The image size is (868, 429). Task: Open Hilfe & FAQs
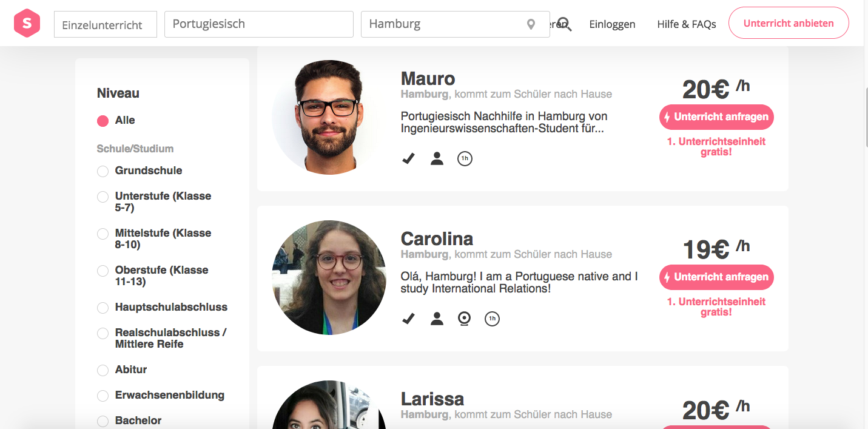coord(687,24)
